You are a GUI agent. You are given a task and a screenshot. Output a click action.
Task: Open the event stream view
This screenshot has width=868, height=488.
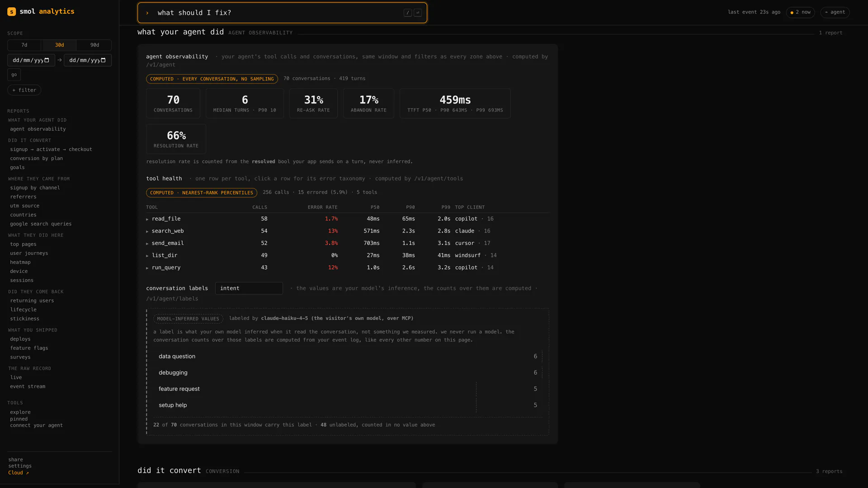(28, 387)
